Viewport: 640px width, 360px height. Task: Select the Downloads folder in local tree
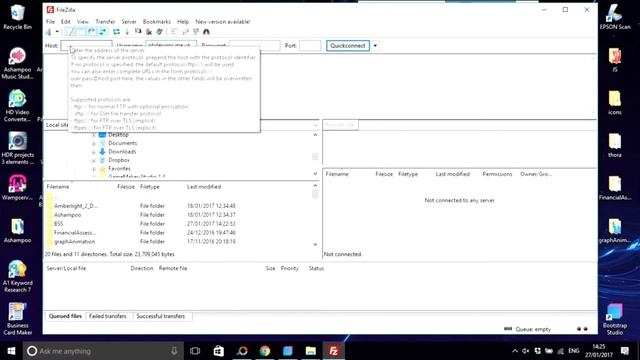coord(122,152)
